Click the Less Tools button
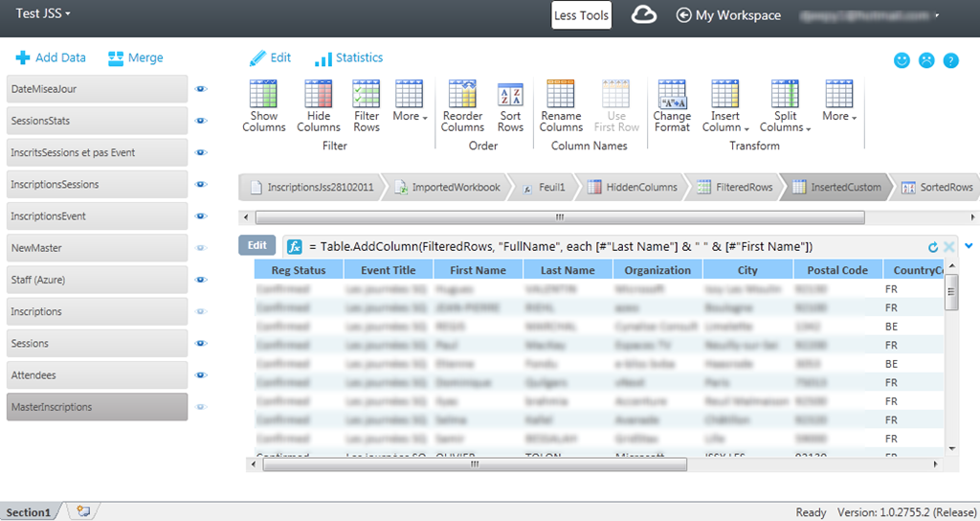Viewport: 980px width, 521px height. point(581,15)
